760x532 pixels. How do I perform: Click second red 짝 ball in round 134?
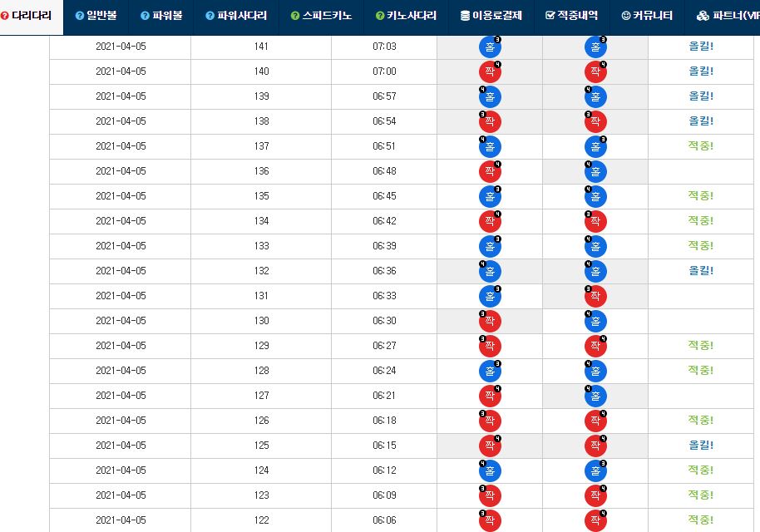point(595,221)
